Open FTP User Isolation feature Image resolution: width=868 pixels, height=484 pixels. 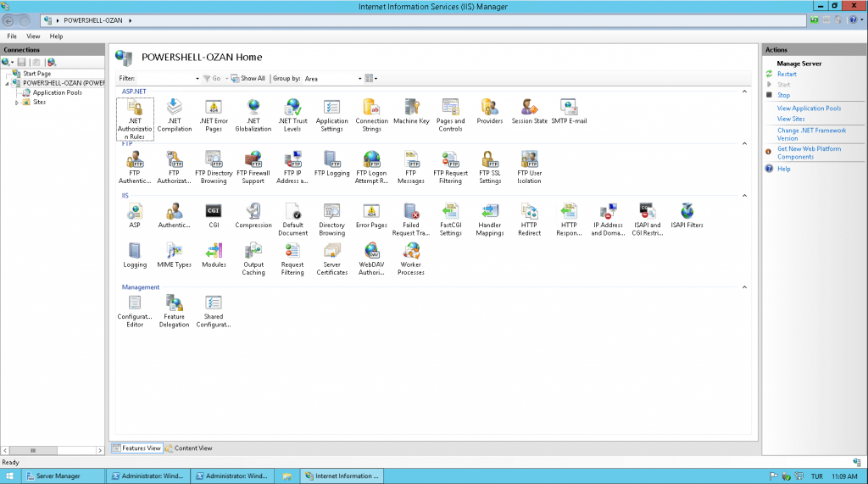point(529,168)
